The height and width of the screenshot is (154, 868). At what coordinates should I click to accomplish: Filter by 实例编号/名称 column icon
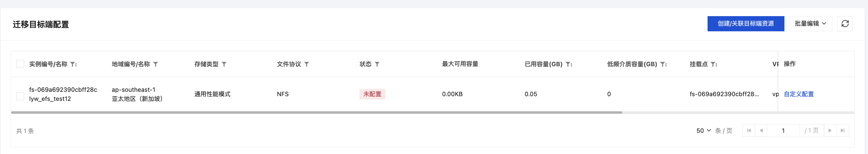[73, 64]
